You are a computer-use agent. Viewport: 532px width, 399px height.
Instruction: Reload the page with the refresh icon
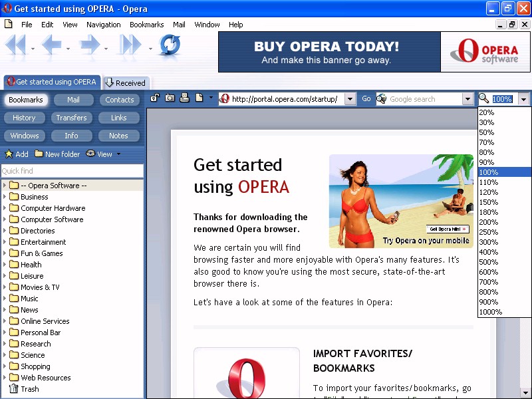(170, 45)
